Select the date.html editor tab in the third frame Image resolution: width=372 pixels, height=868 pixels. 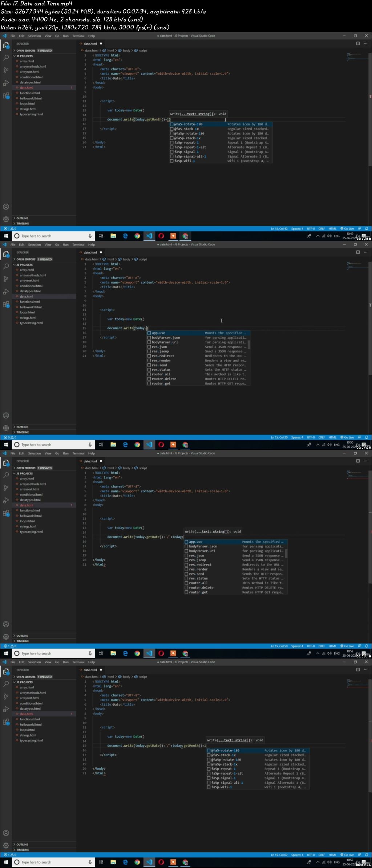[x=90, y=461]
